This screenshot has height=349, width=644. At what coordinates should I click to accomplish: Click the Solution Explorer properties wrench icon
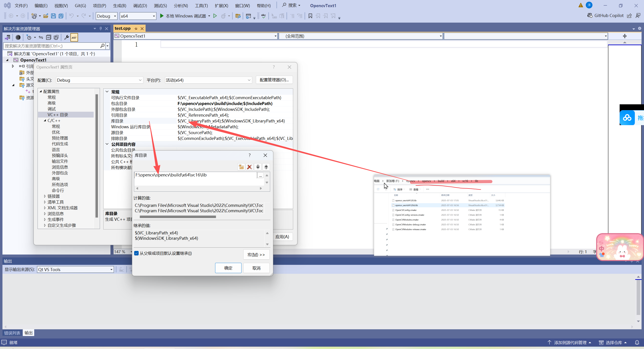pyautogui.click(x=66, y=37)
